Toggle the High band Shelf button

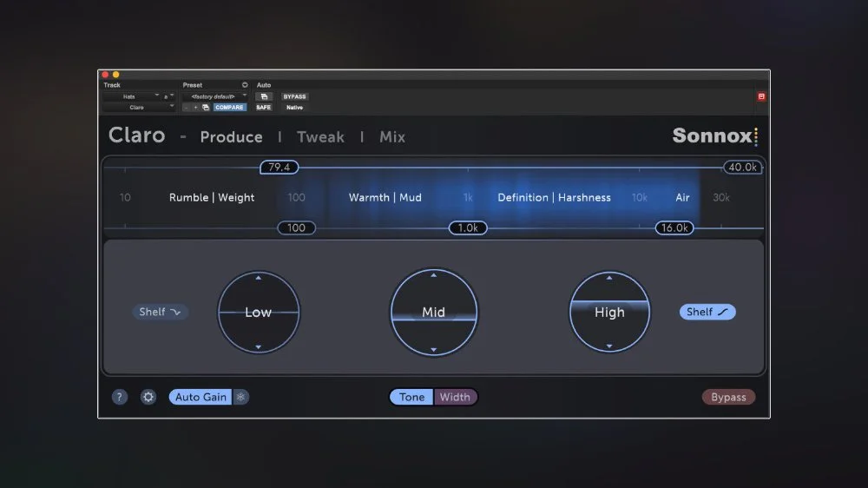[x=707, y=312]
